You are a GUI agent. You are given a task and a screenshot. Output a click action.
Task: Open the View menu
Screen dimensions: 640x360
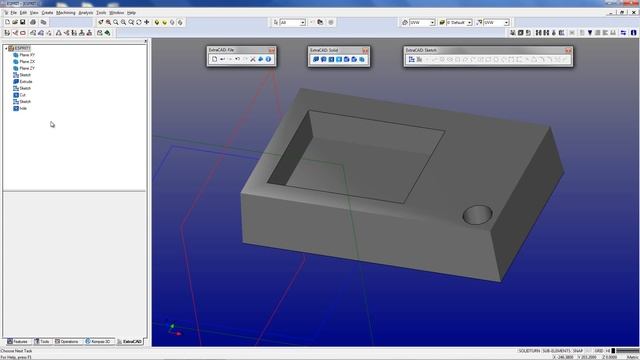tap(34, 13)
